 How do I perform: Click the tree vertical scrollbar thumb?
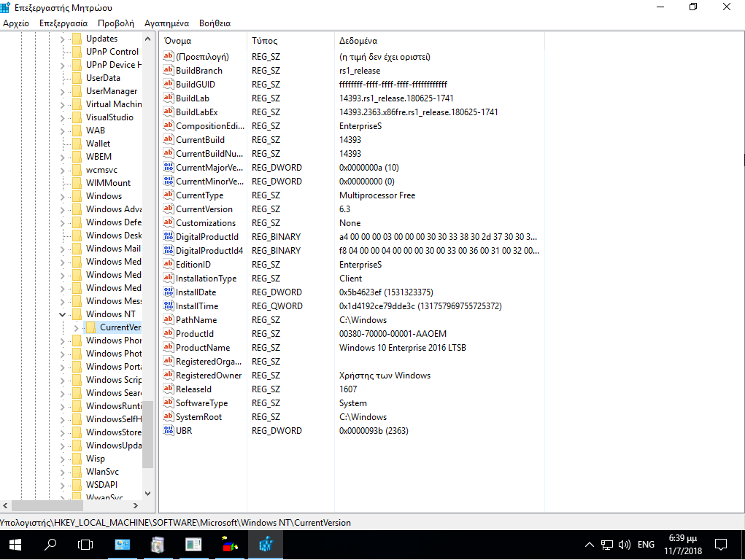coord(148,435)
